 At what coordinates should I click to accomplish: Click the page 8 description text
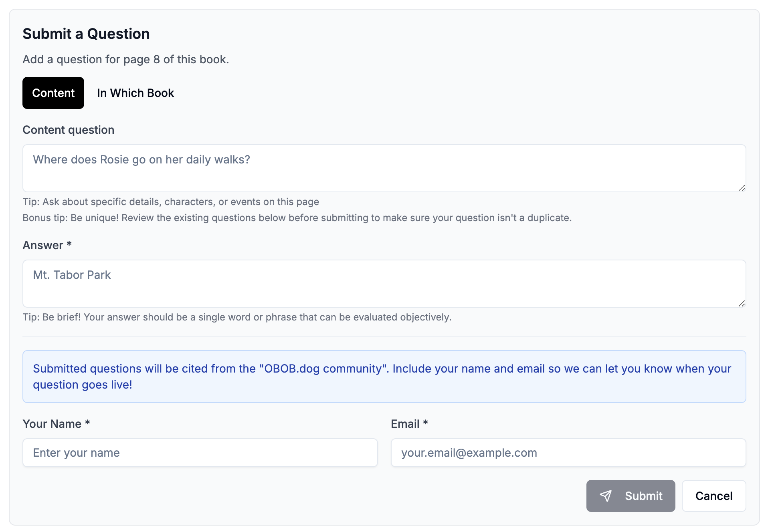coord(126,59)
